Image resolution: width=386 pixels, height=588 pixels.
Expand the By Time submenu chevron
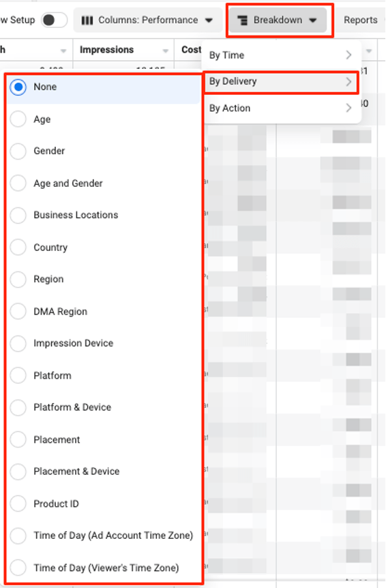click(x=348, y=55)
